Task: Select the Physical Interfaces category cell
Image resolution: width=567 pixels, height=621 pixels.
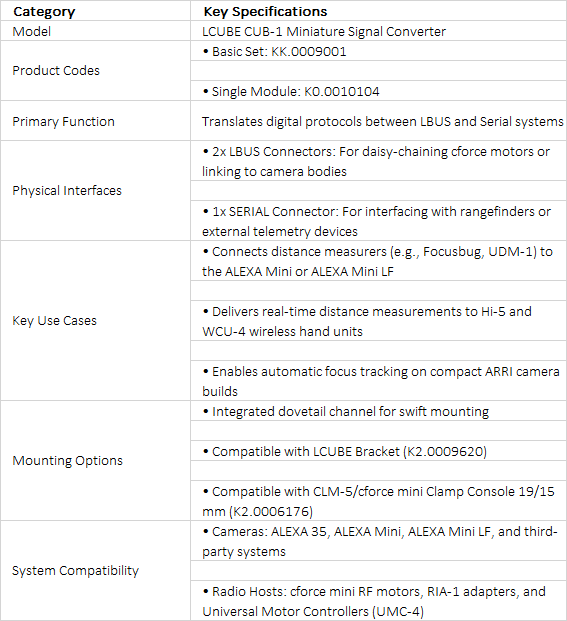Action: 95,190
